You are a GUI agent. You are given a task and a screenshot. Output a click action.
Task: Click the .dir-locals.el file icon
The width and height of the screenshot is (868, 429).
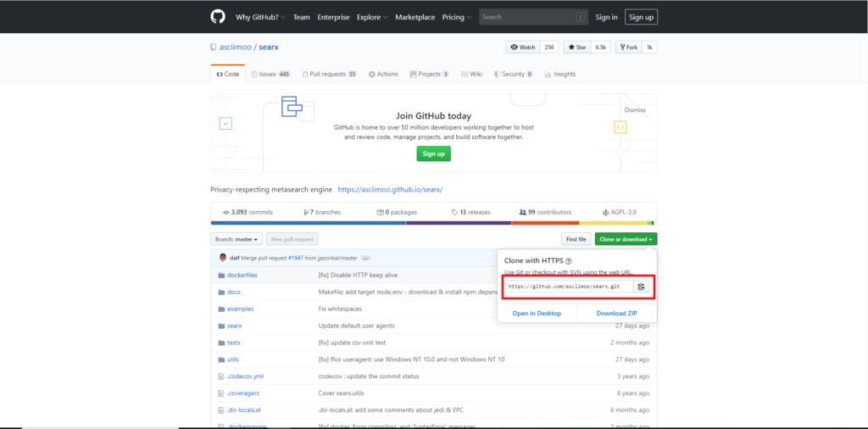(x=221, y=410)
